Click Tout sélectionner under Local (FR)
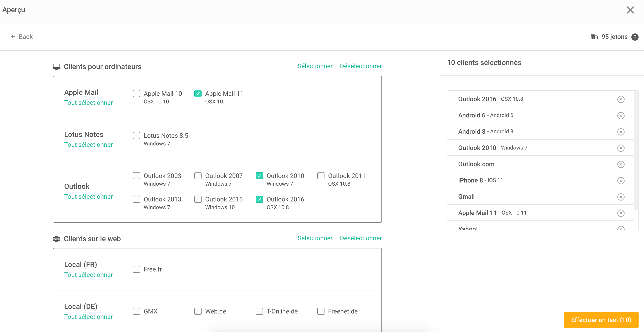The width and height of the screenshot is (644, 332). coord(88,275)
